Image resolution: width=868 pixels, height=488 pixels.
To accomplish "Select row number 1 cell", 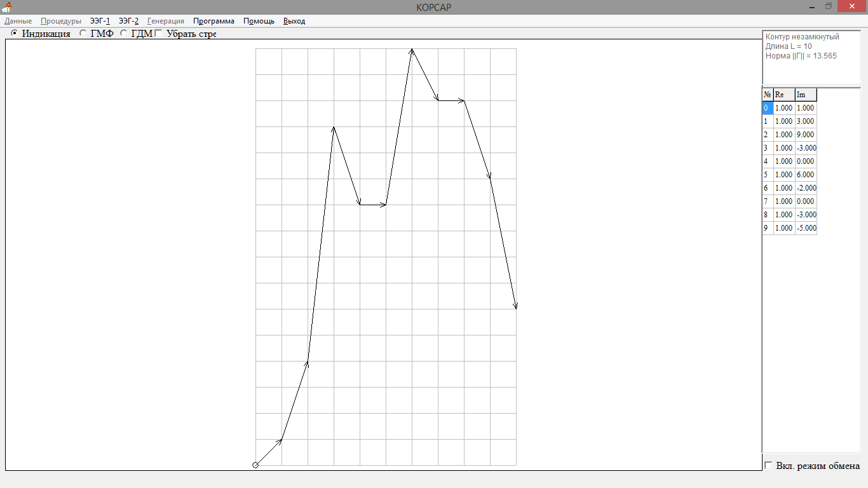I will tap(768, 121).
